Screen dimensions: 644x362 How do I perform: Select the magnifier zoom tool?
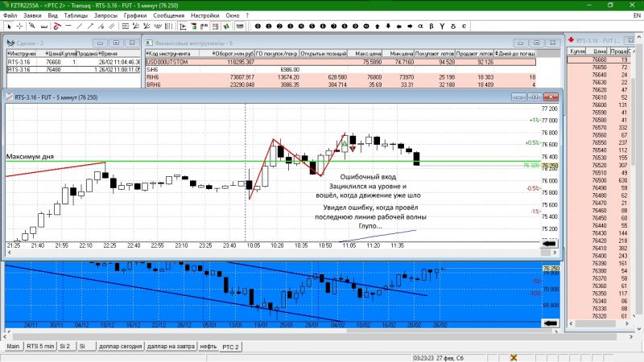point(32,27)
